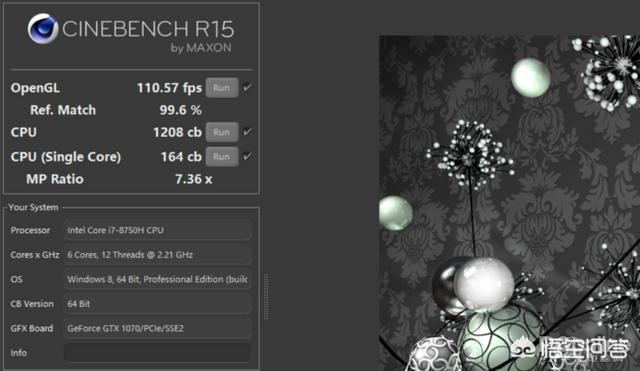
Task: Click the Your System group label
Action: (x=33, y=207)
